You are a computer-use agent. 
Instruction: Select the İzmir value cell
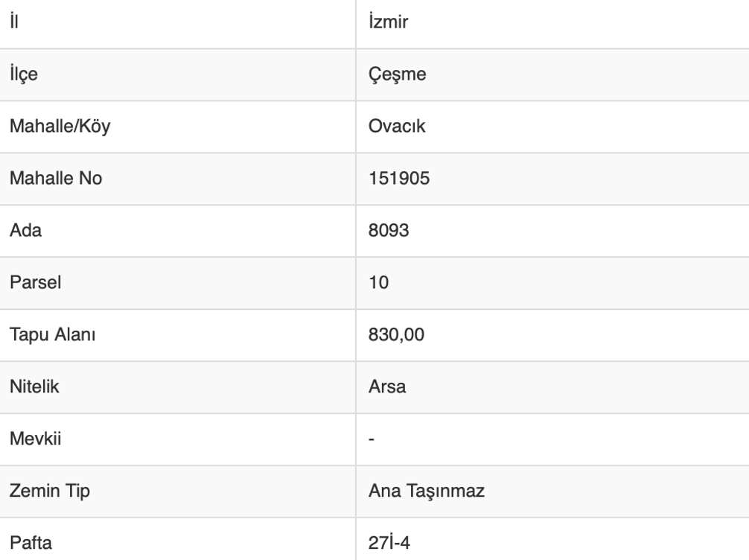pos(388,22)
